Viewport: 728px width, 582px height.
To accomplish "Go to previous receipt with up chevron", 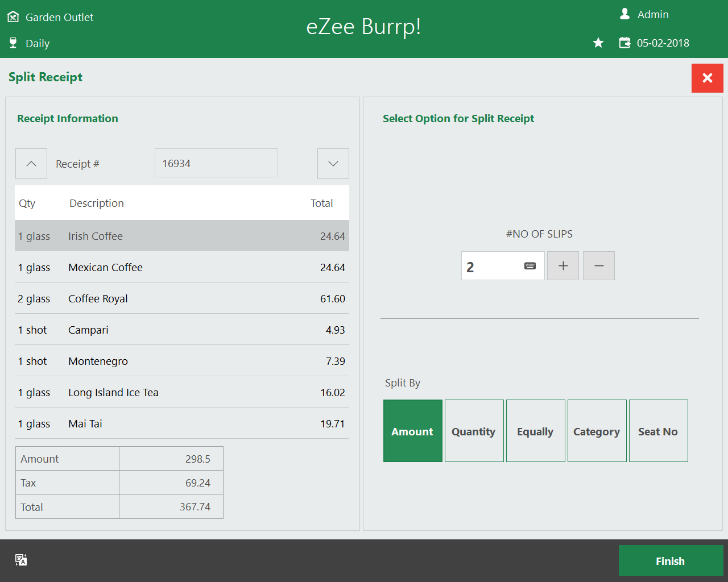I will tap(31, 164).
